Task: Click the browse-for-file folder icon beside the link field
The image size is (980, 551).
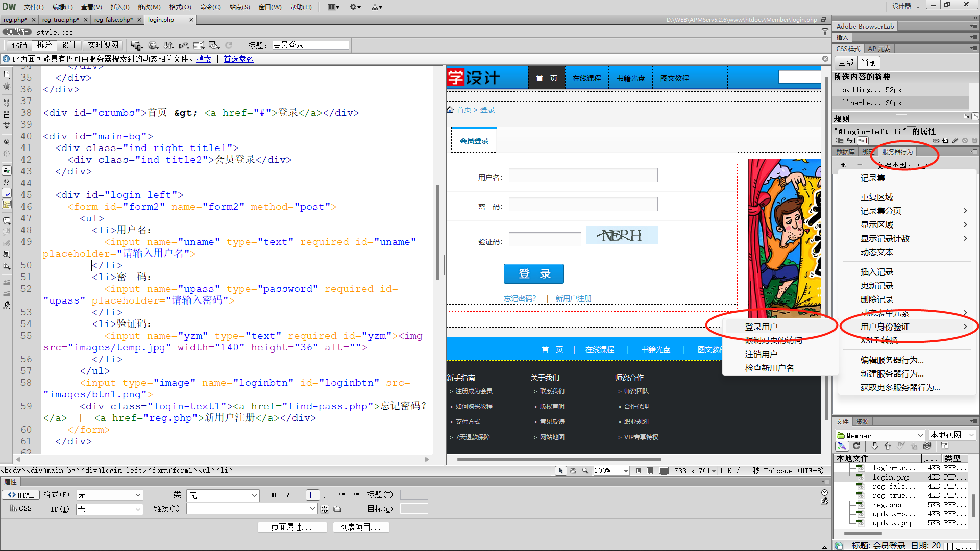Action: coord(337,509)
